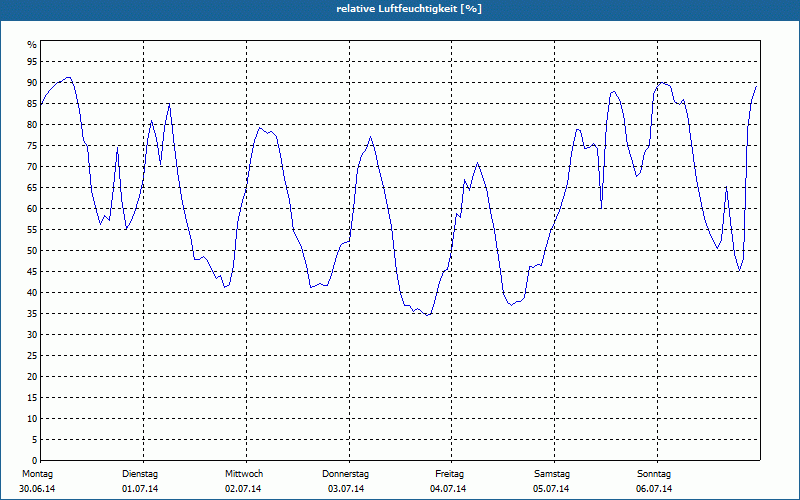Click the date '06.07.14'
Image resolution: width=800 pixels, height=500 pixels.
click(654, 489)
